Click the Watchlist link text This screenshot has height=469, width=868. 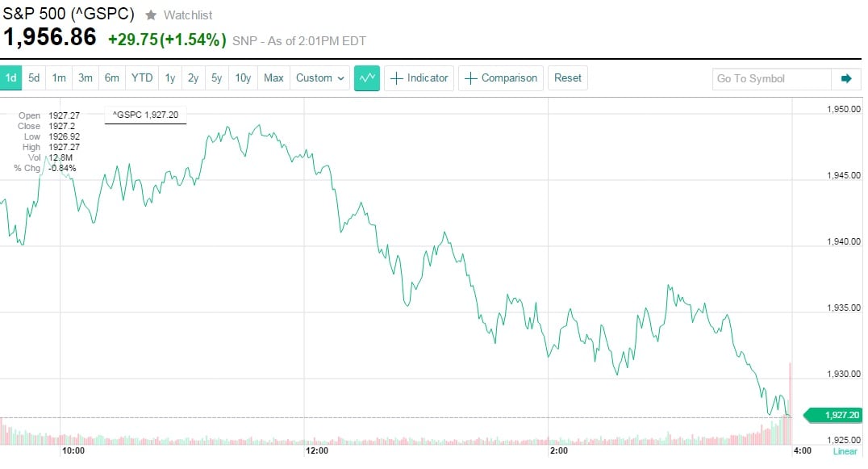188,15
